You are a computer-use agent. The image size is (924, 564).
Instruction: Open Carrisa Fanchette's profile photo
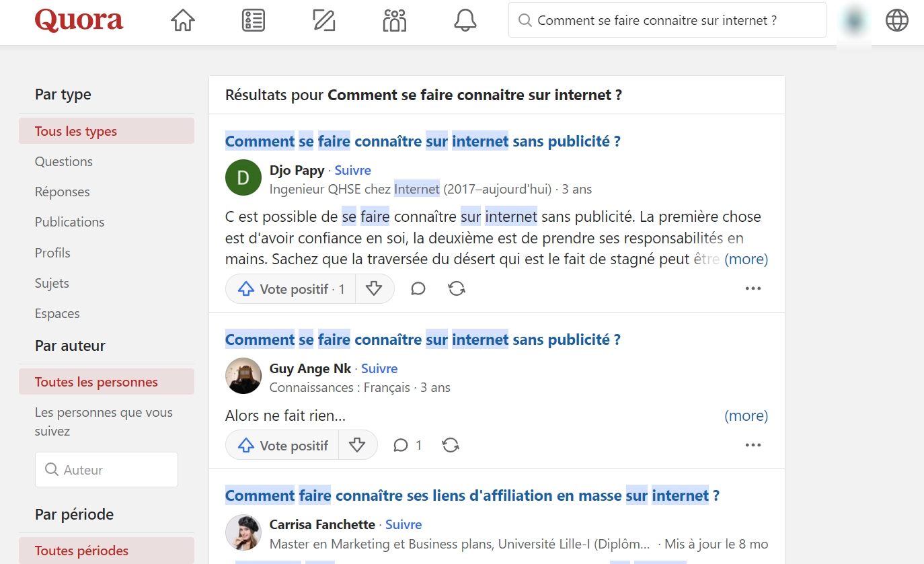click(243, 532)
